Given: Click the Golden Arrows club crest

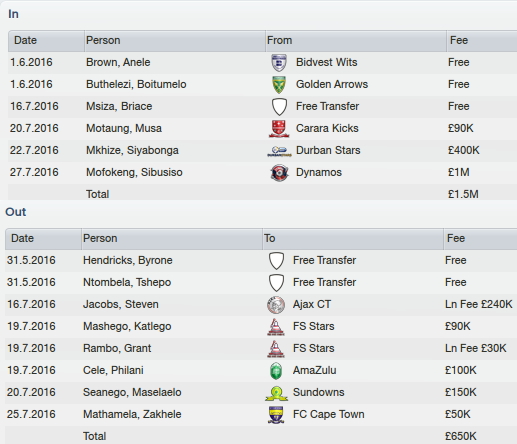Looking at the screenshot, I should (x=279, y=85).
